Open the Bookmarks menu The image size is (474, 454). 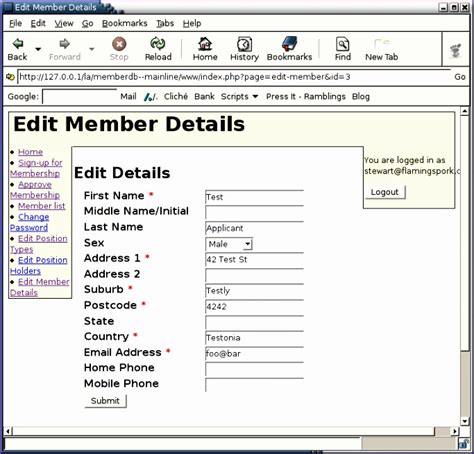125,24
